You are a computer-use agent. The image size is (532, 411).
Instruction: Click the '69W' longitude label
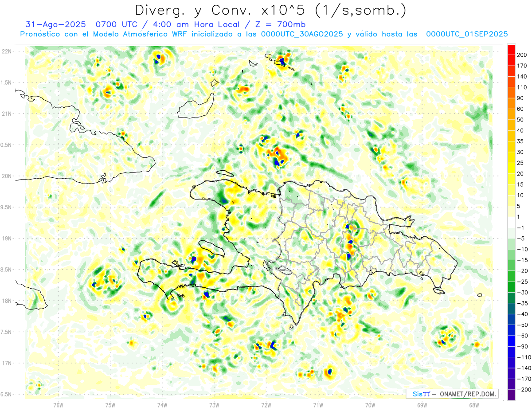(422, 405)
